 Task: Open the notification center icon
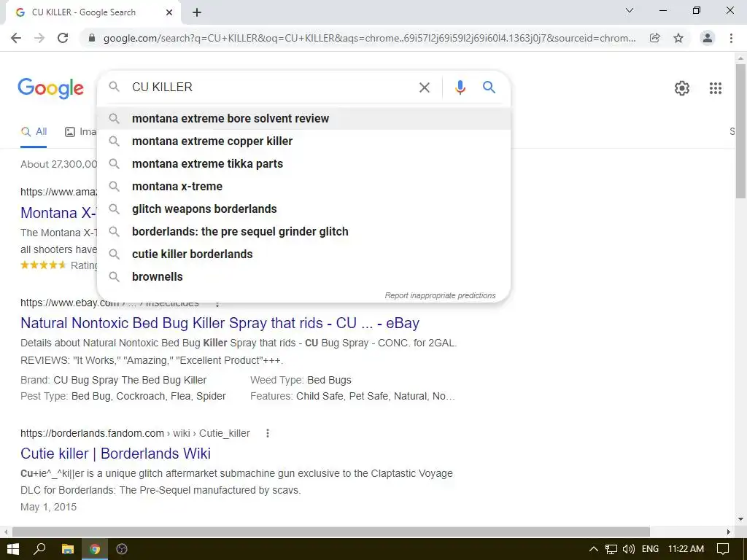723,549
